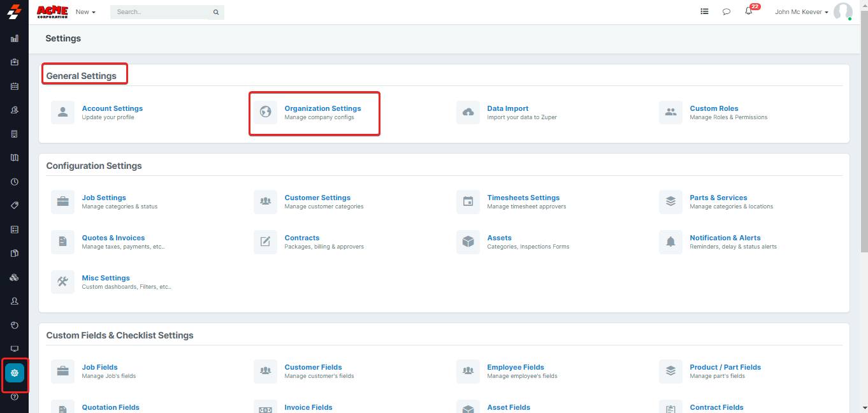Open the map icon in left sidebar
The image size is (868, 413).
[15, 157]
